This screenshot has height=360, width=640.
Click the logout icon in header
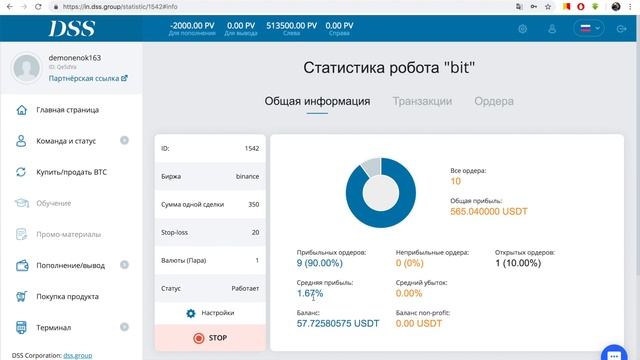click(622, 29)
